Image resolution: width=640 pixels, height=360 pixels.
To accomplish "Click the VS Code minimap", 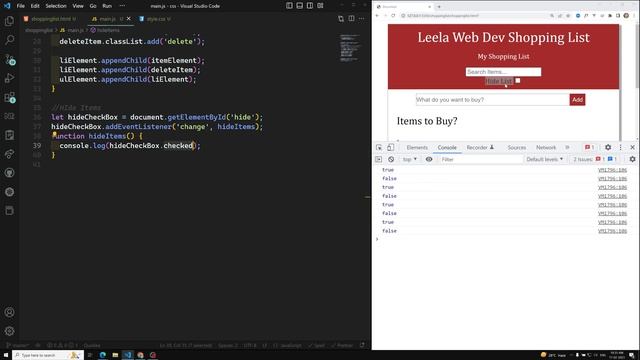I will (x=350, y=48).
